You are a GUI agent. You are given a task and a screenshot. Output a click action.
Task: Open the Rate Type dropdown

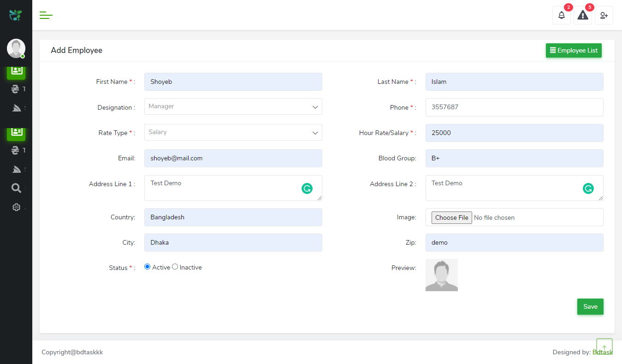click(233, 132)
